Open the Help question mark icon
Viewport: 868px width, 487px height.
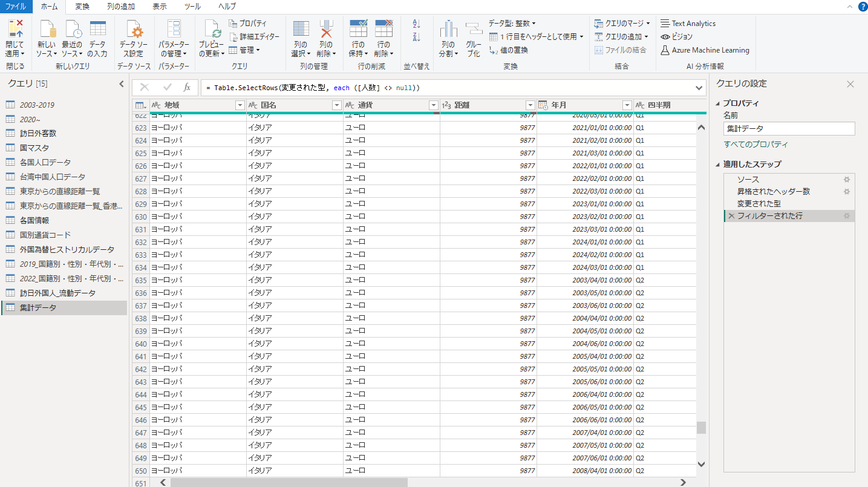[863, 7]
